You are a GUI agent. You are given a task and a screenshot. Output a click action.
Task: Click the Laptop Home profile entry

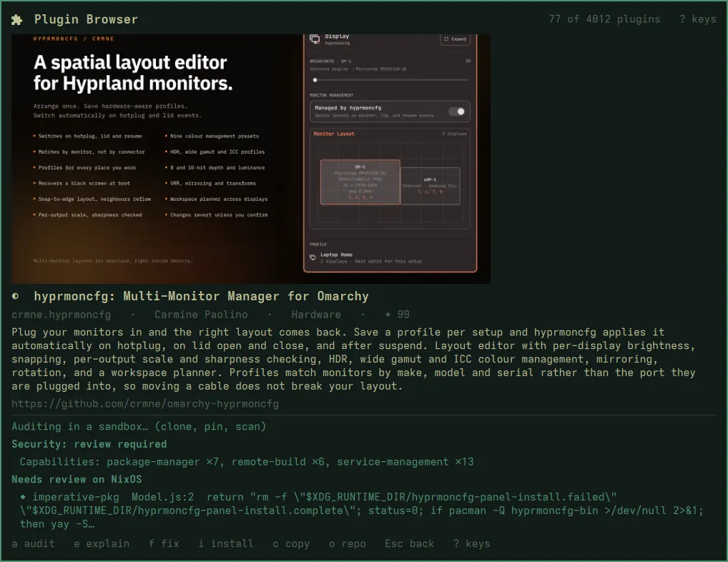tap(390, 257)
